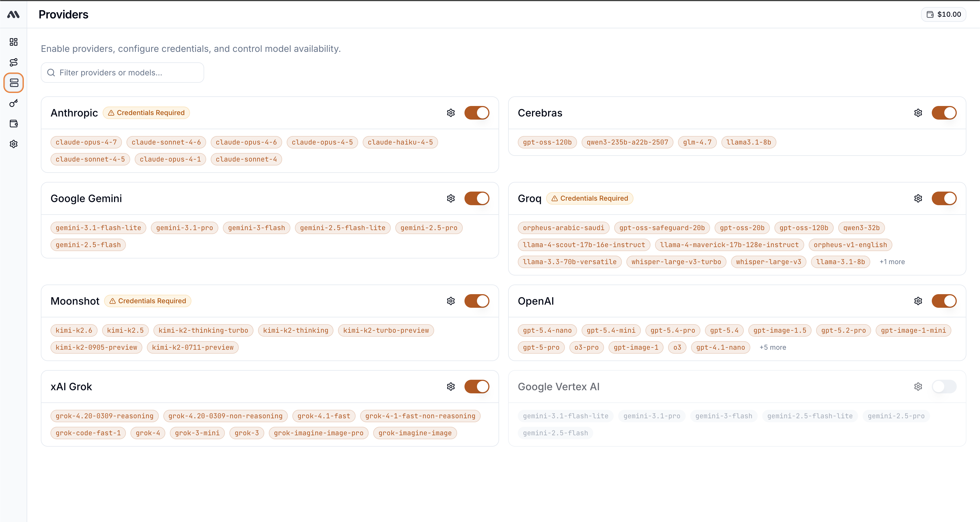980x522 pixels.
Task: Open Groq provider settings gear
Action: point(918,198)
